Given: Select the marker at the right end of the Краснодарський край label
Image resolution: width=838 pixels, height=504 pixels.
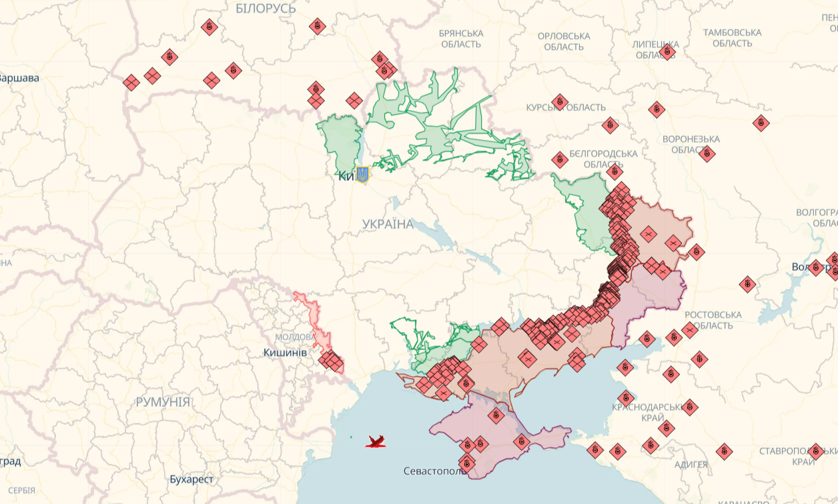Looking at the screenshot, I should (x=690, y=407).
